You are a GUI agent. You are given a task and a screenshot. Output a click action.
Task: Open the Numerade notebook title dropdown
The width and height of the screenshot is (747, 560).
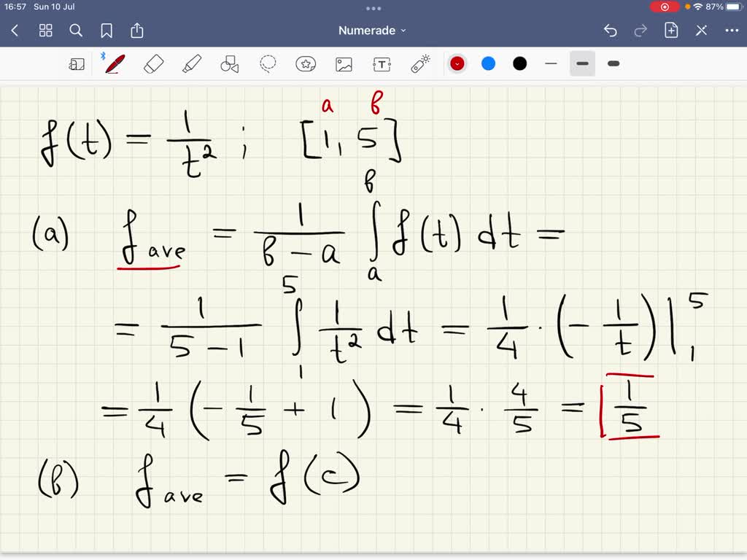[x=373, y=30]
